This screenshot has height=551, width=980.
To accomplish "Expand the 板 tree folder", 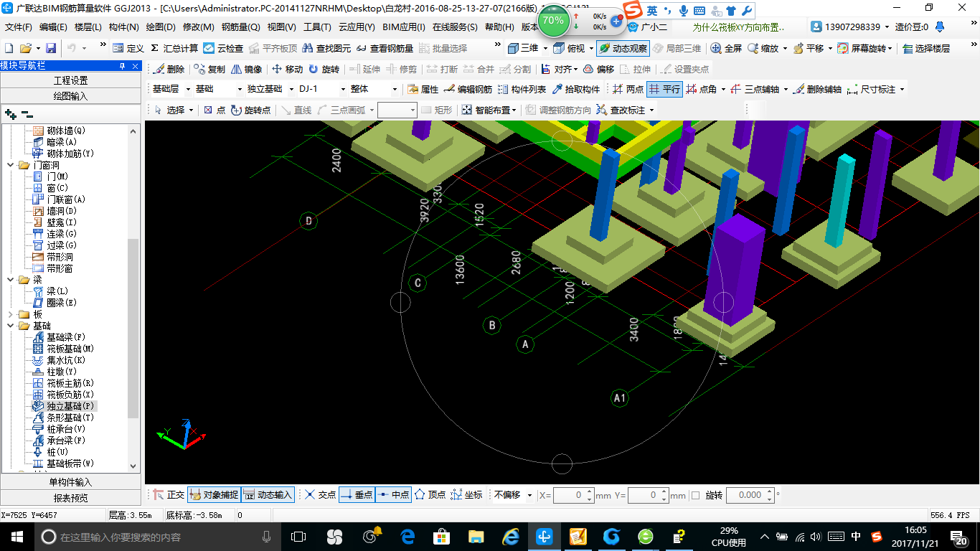I will (10, 314).
